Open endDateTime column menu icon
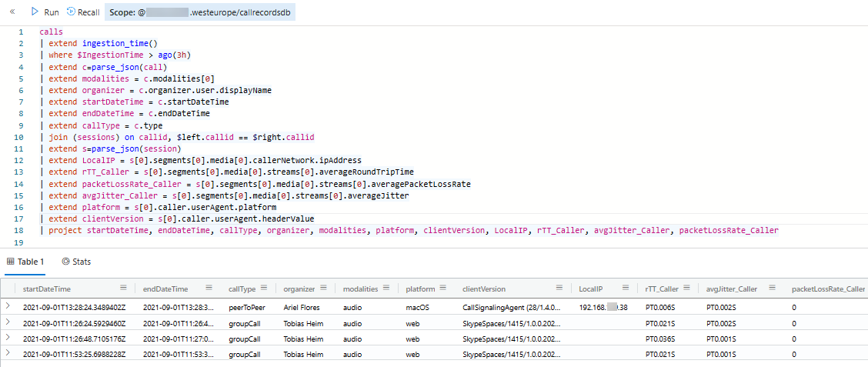This screenshot has height=367, width=868. (209, 289)
